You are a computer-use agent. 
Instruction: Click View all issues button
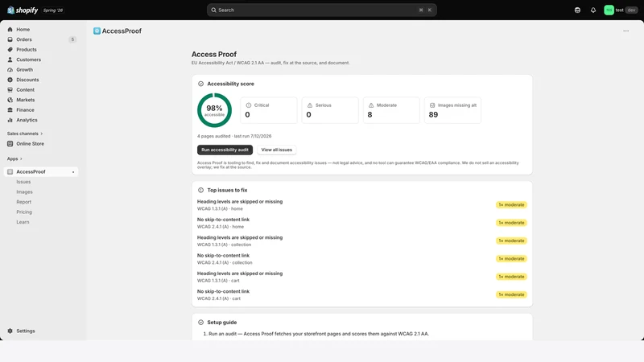[276, 150]
